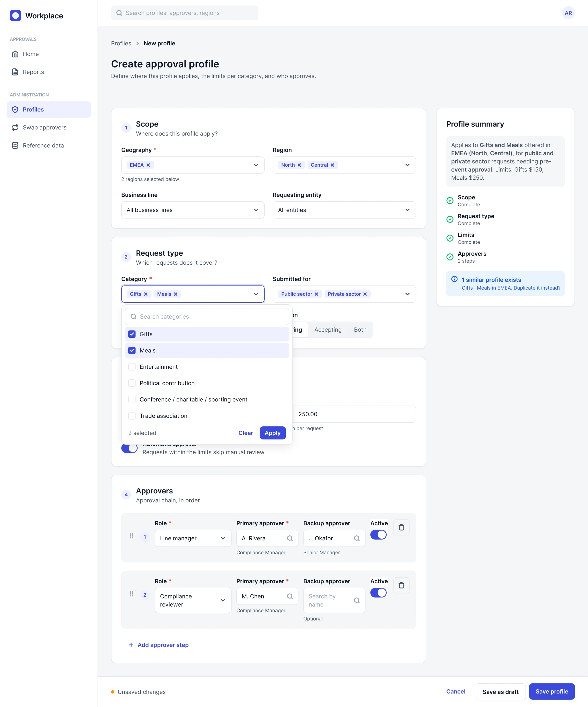The image size is (588, 707).
Task: Open the Requesting entity dropdown
Action: (344, 210)
